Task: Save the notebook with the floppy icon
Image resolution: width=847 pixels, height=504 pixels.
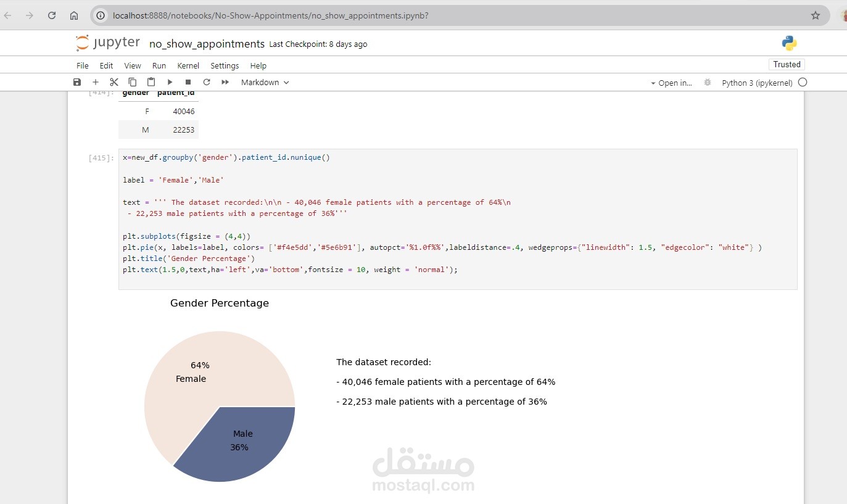Action: pyautogui.click(x=77, y=82)
